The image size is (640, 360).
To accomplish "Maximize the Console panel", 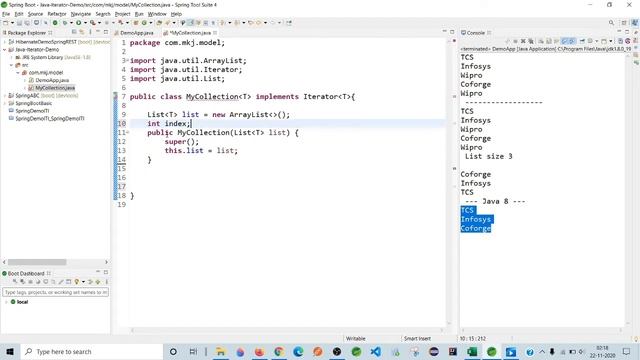I will [627, 32].
